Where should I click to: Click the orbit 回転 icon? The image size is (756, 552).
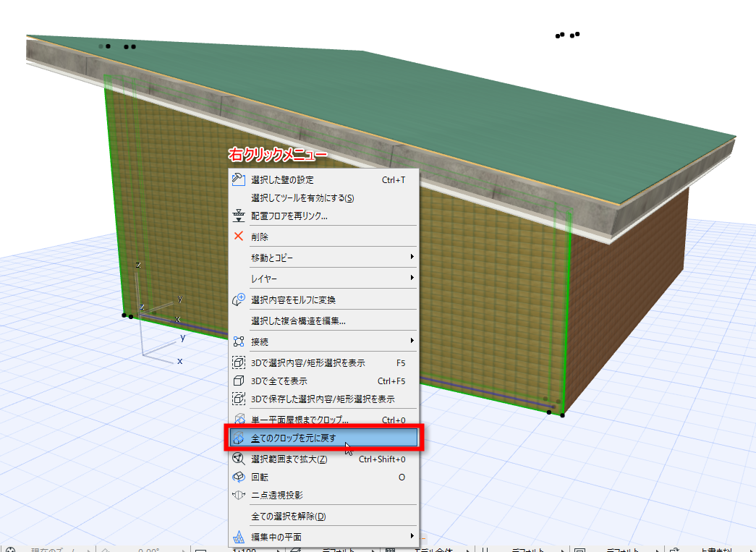[x=238, y=477]
